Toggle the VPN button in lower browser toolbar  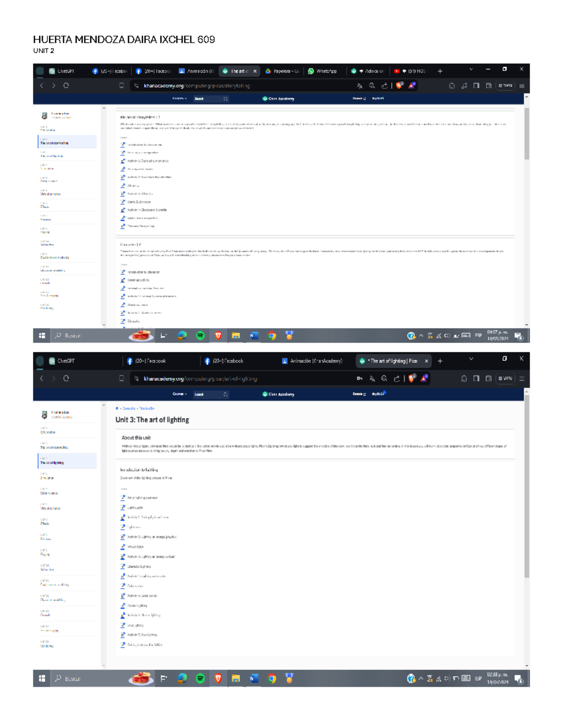point(505,379)
